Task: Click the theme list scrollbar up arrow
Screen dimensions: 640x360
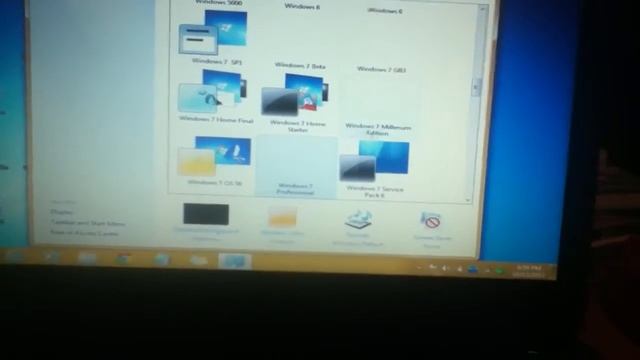Action: coord(483,9)
